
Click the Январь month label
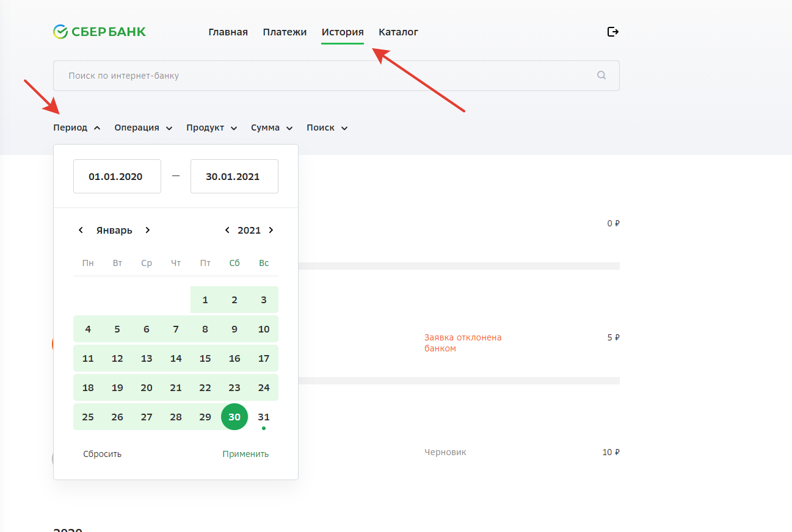click(114, 230)
